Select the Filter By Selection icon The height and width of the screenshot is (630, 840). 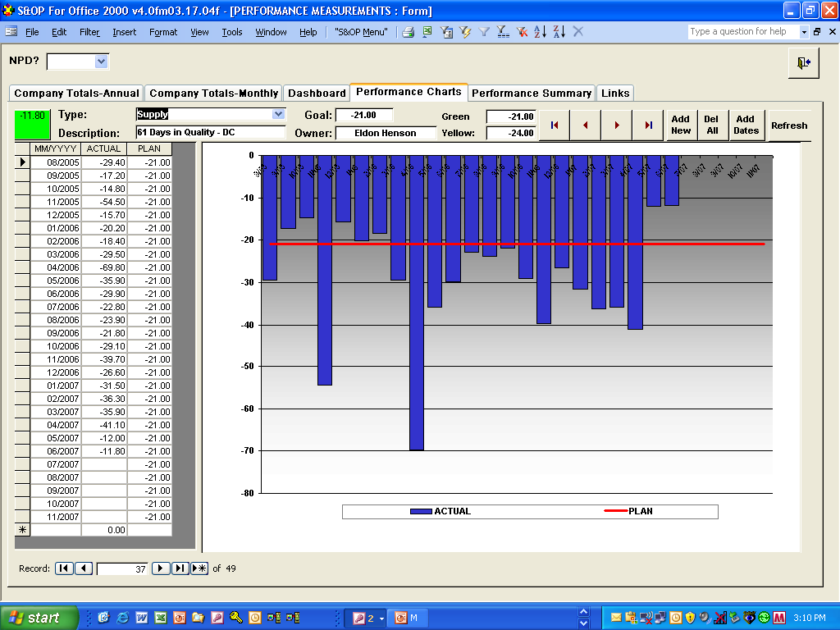coord(465,32)
